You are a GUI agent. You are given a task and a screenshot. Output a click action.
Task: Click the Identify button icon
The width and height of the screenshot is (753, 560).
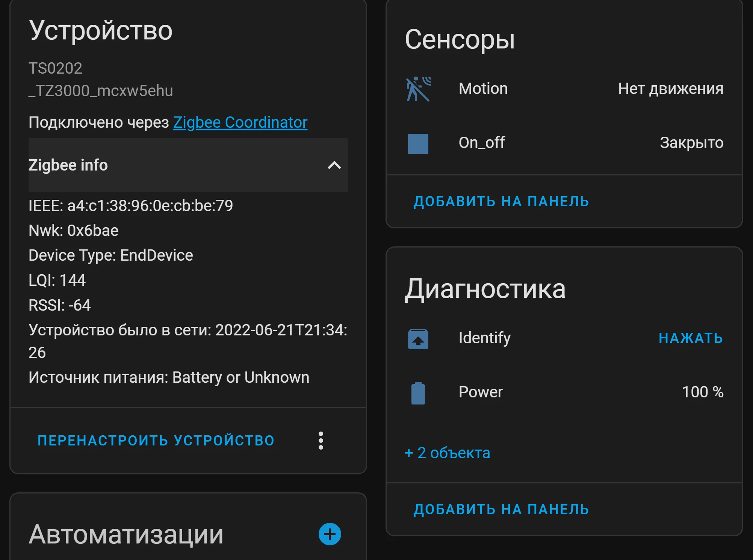pos(418,339)
